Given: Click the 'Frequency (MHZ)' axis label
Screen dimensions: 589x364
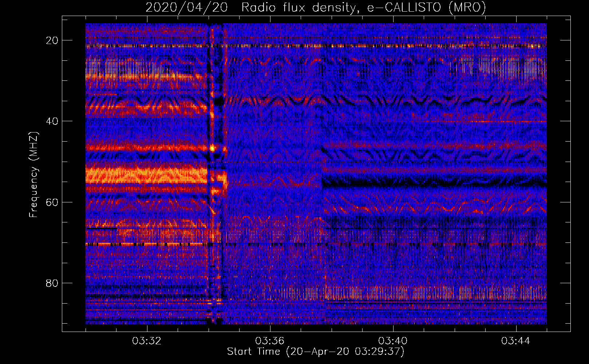Looking at the screenshot, I should coord(33,175).
